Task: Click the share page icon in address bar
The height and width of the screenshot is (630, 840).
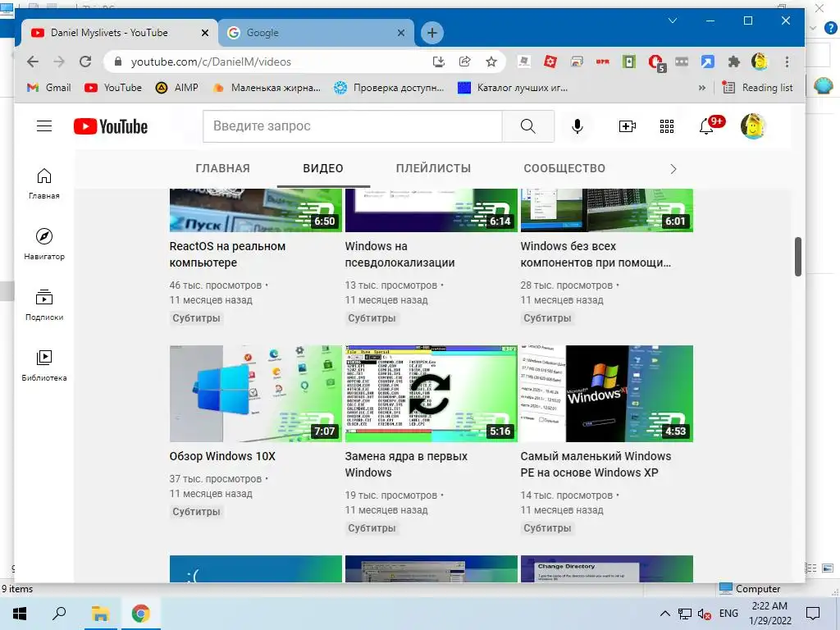Action: [464, 62]
